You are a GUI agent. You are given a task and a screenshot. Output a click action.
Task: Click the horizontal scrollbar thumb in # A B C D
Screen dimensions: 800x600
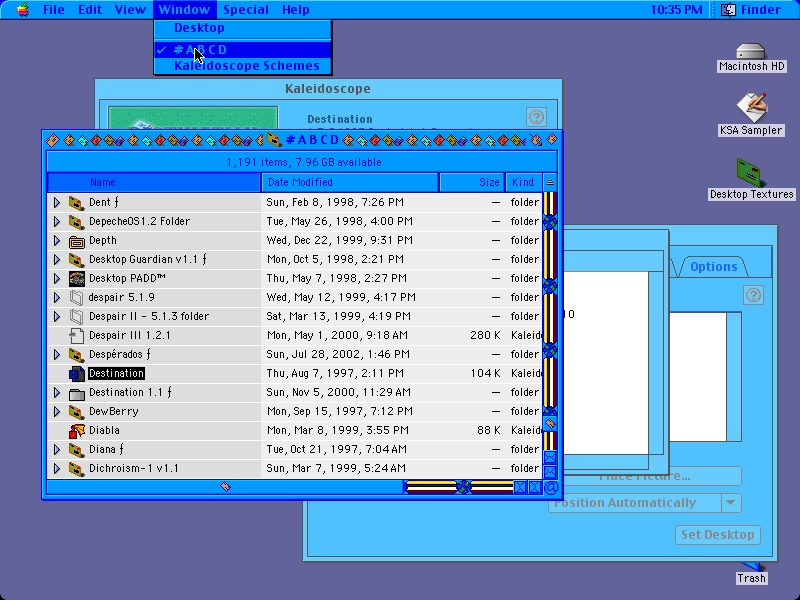click(225, 487)
